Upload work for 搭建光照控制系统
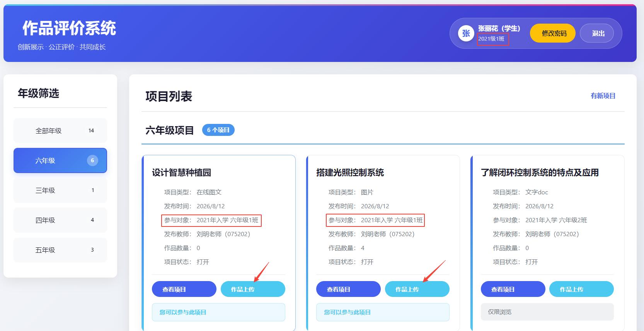The height and width of the screenshot is (331, 644). [417, 289]
